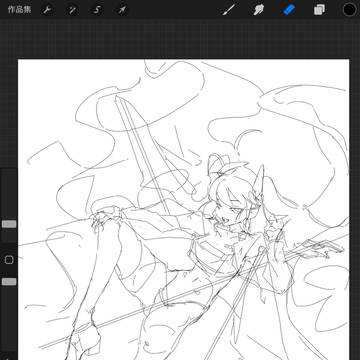The height and width of the screenshot is (360, 360).
Task: Open the 作品集 gallery
Action: [x=19, y=9]
